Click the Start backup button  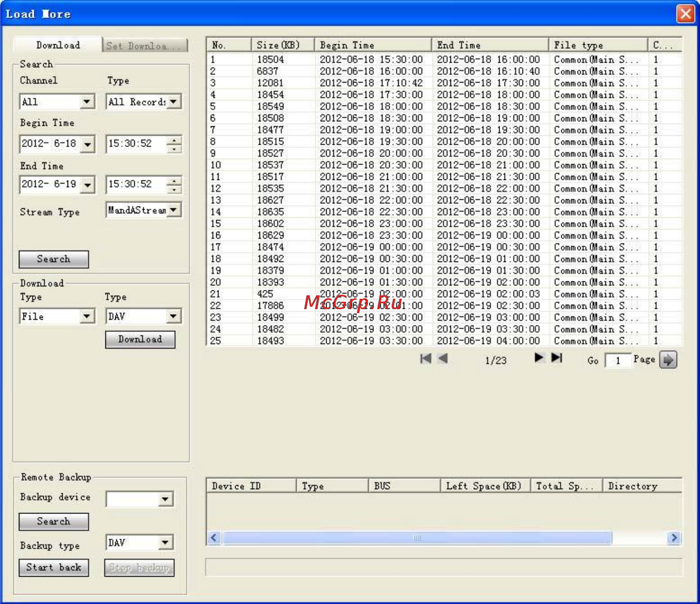pos(54,568)
